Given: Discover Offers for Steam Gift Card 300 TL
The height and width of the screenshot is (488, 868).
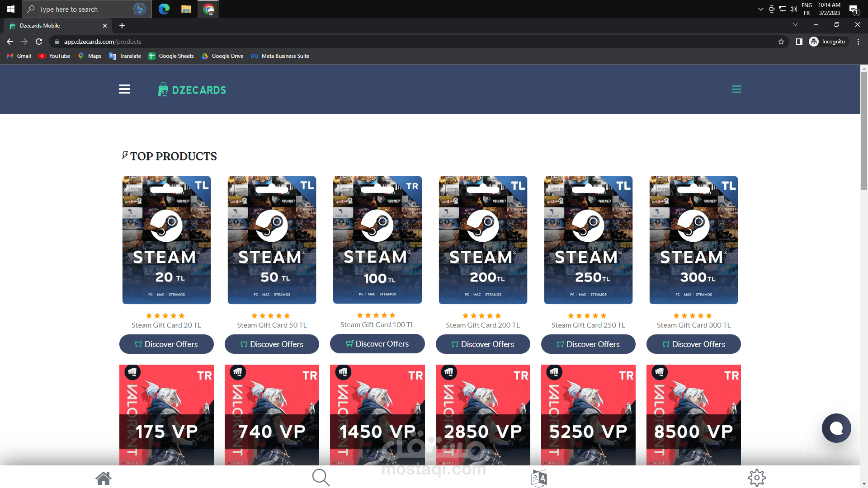Looking at the screenshot, I should tap(693, 344).
